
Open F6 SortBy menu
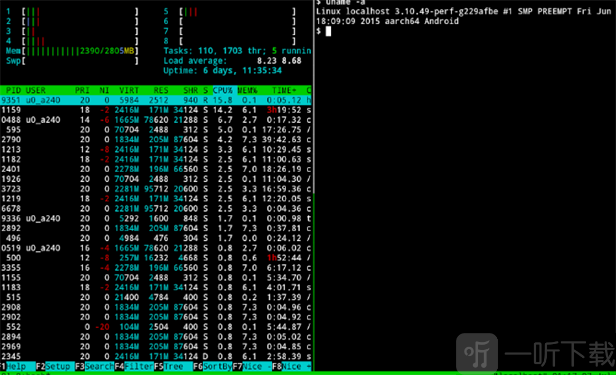click(213, 366)
